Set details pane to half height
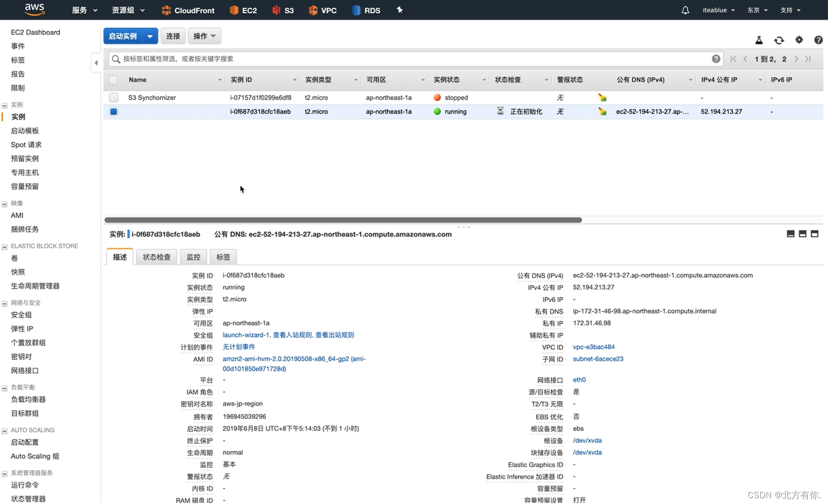This screenshot has height=504, width=828. tap(803, 234)
